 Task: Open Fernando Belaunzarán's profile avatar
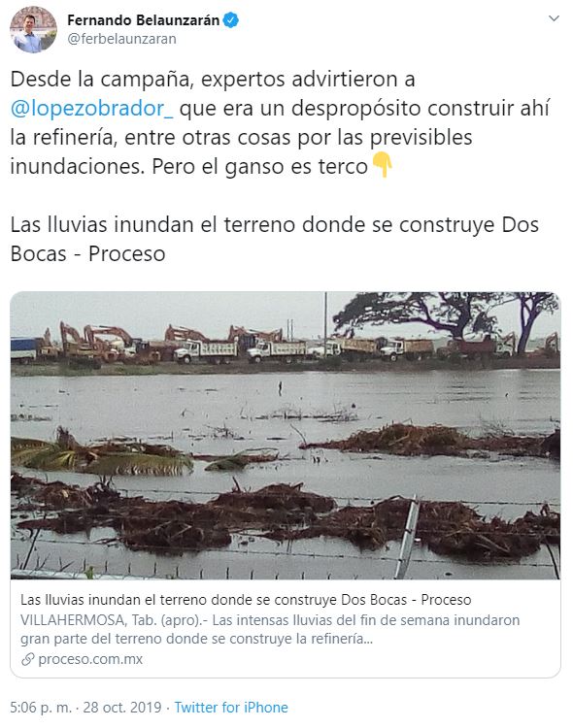tap(33, 29)
